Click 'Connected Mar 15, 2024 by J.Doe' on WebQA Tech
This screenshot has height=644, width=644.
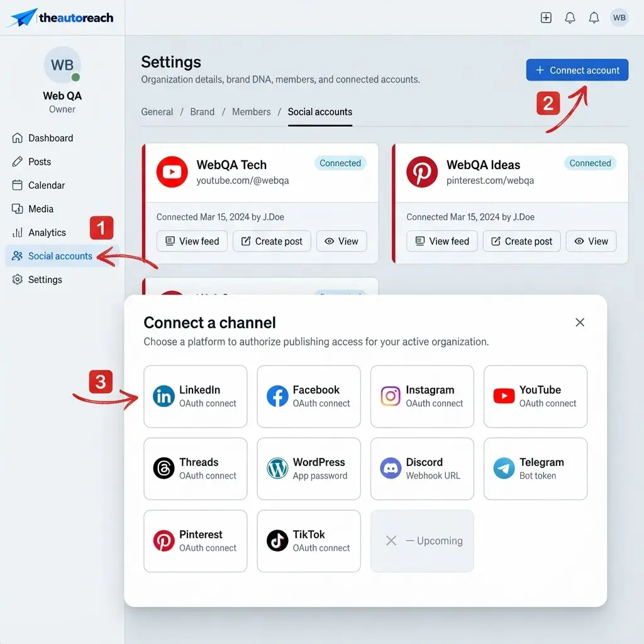(220, 217)
